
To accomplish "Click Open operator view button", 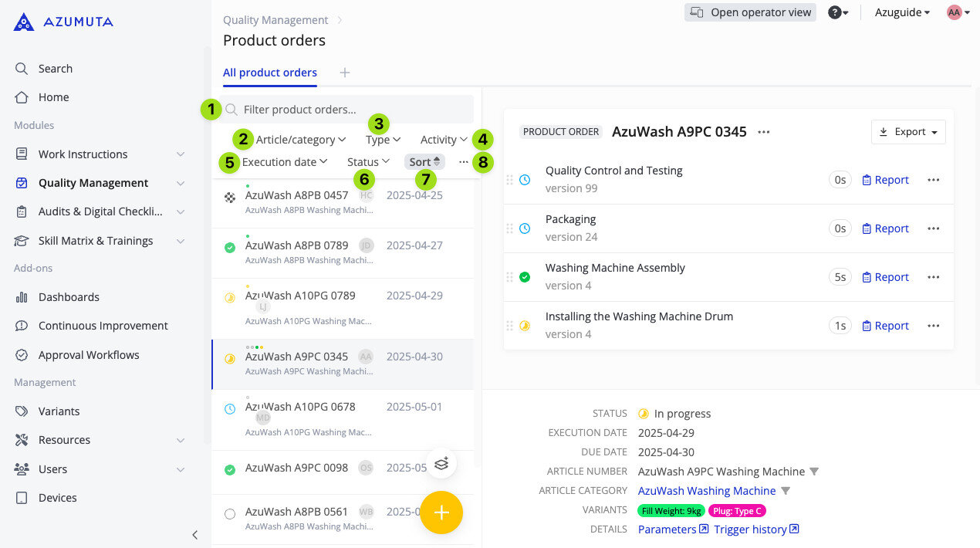I will click(x=750, y=12).
